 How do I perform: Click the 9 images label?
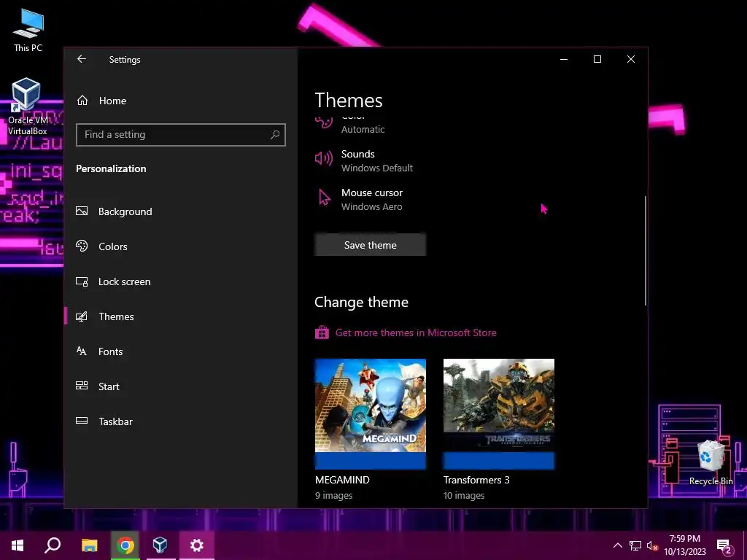tap(334, 496)
